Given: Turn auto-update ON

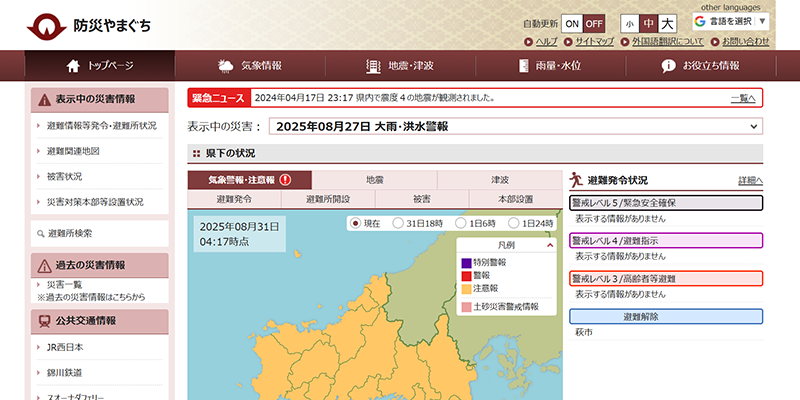Looking at the screenshot, I should click(x=572, y=23).
